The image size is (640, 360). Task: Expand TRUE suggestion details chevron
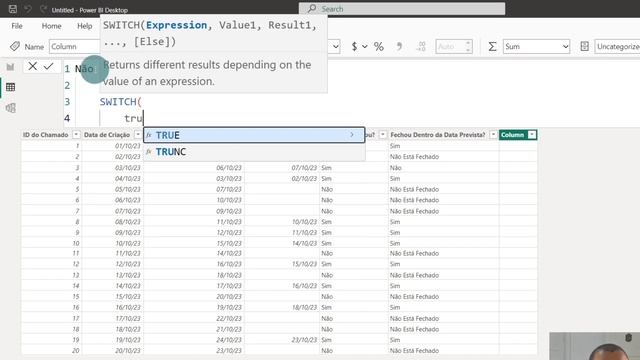point(352,135)
